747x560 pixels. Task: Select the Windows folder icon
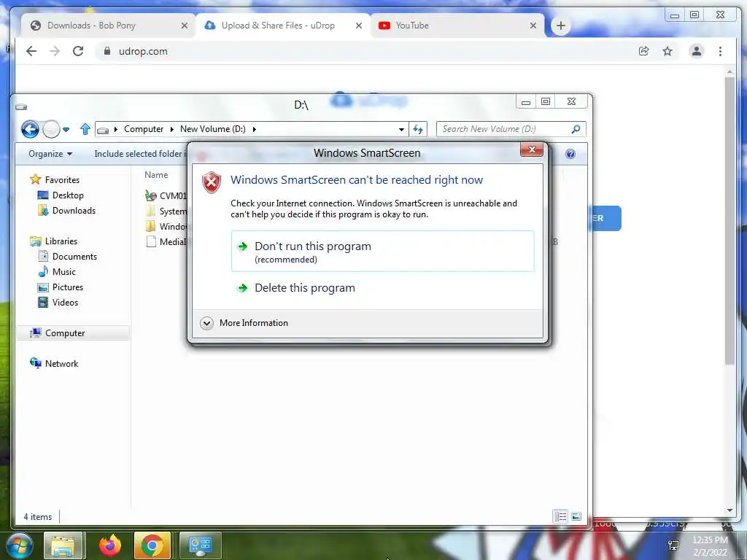pyautogui.click(x=150, y=226)
